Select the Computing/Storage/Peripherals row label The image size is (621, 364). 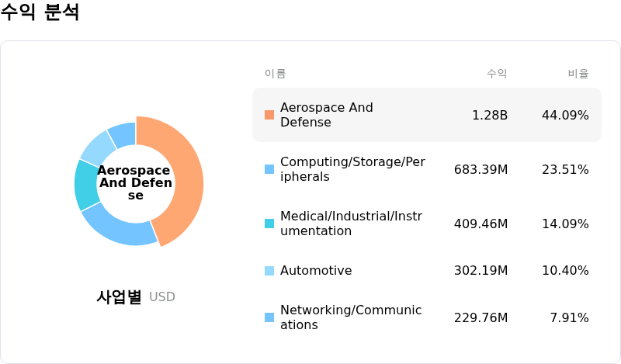[x=352, y=169]
